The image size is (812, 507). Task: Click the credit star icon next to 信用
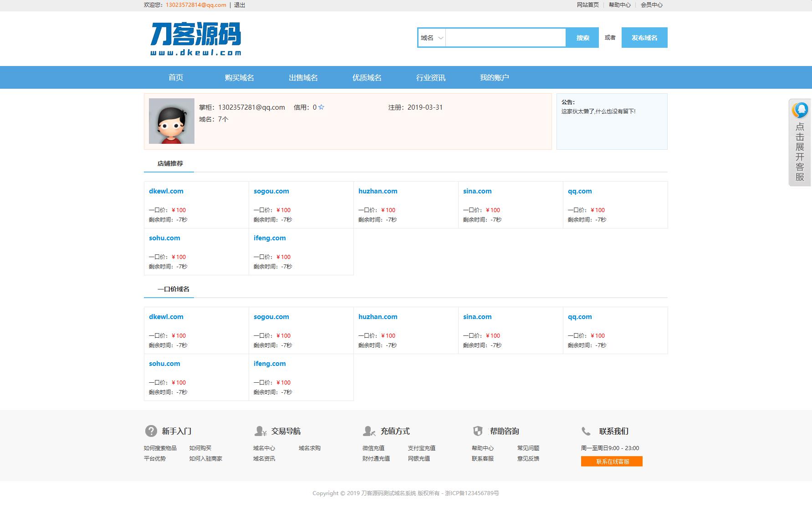(x=322, y=107)
